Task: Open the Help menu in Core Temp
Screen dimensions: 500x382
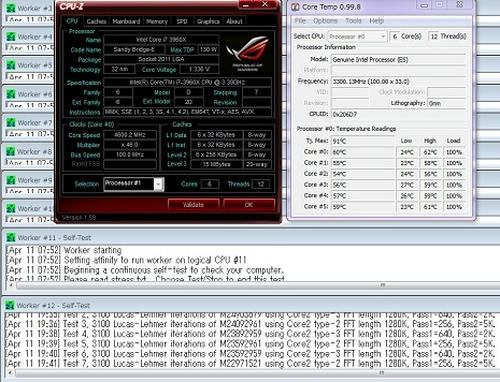Action: 376,21
